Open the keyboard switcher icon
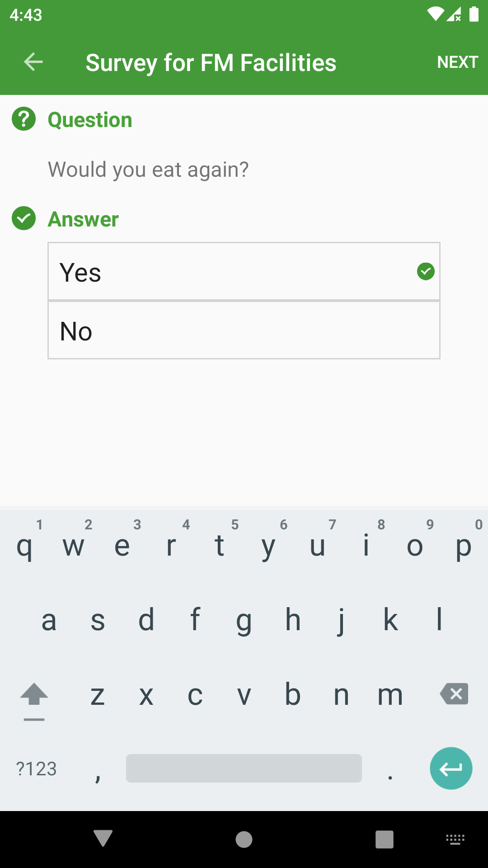 (455, 839)
